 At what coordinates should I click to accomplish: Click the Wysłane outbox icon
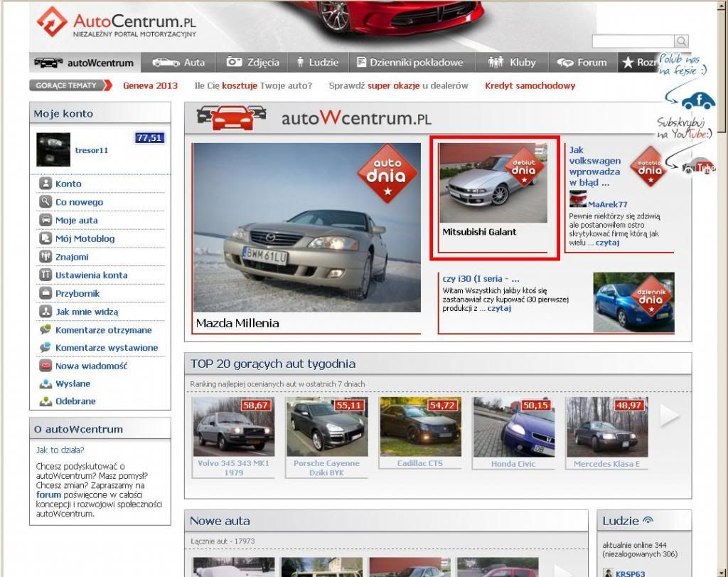pos(45,383)
